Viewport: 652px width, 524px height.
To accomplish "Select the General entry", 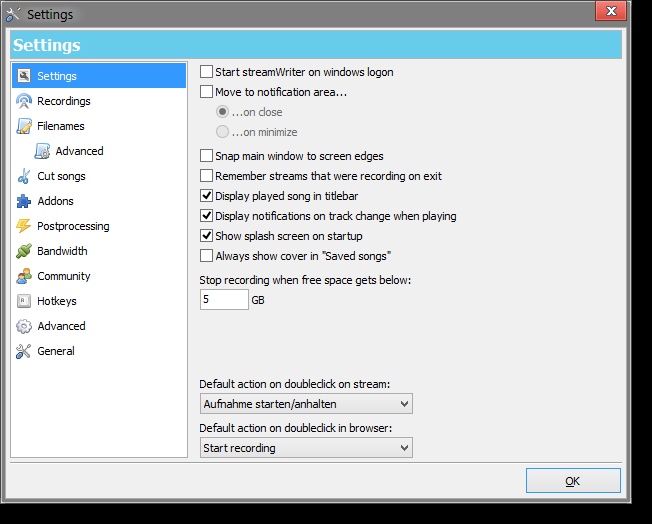I will (99, 351).
